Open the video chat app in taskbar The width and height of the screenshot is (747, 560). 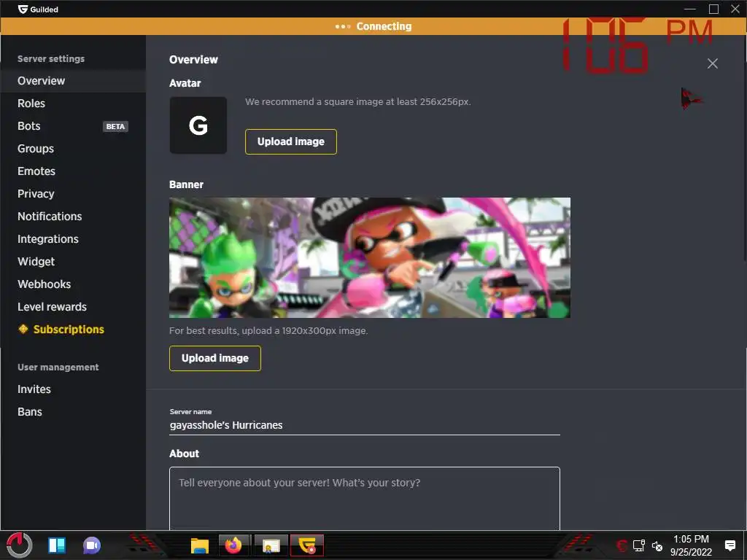point(92,545)
